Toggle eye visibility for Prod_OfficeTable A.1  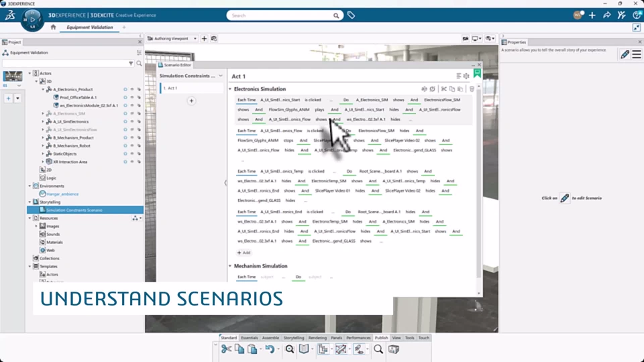(x=132, y=97)
